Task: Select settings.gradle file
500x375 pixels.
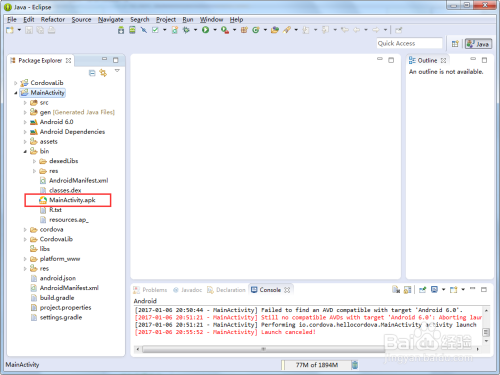Action: [56, 317]
